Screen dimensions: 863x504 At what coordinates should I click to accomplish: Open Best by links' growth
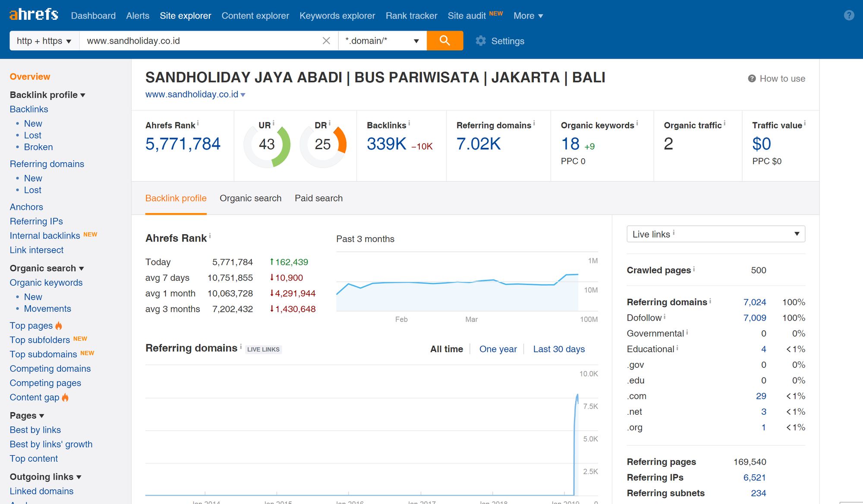point(51,445)
